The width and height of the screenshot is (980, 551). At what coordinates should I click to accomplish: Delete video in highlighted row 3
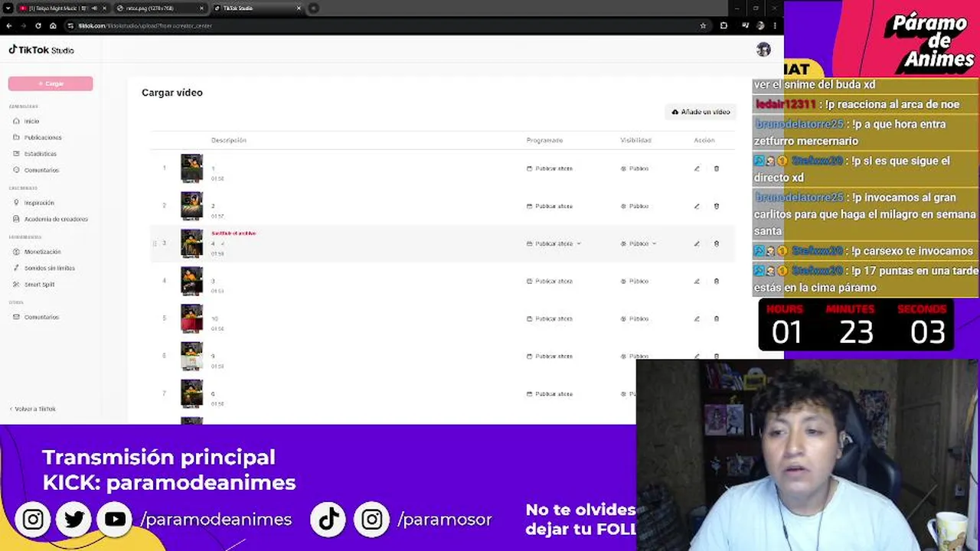717,243
